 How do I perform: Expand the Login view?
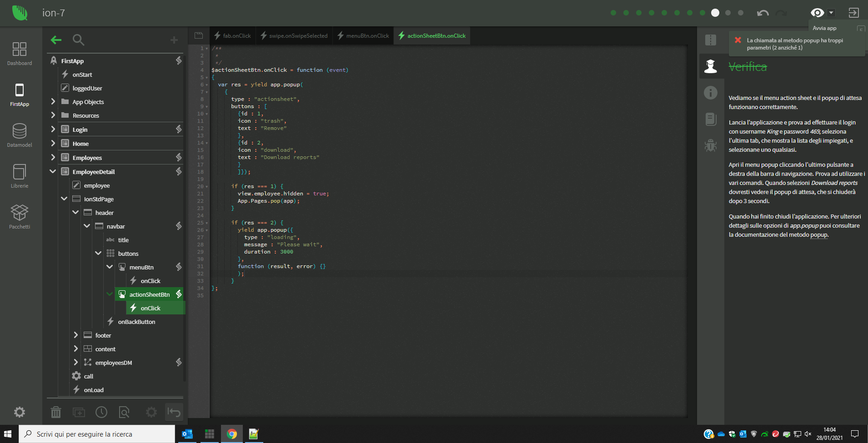point(53,129)
